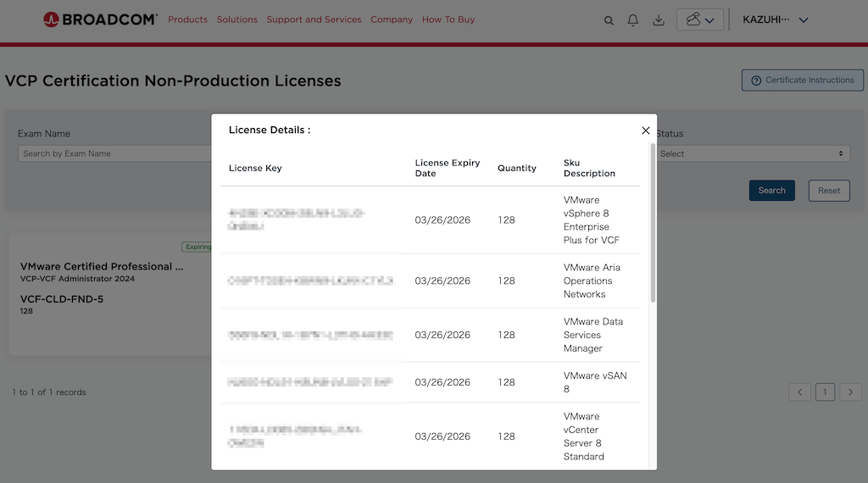Go to next page arrow
This screenshot has height=483, width=868.
click(x=850, y=392)
